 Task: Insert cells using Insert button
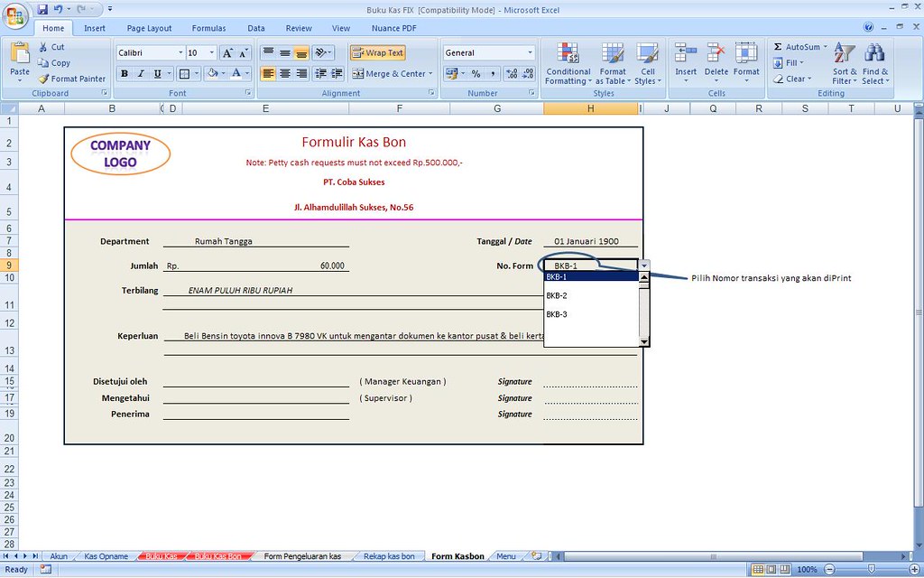click(x=686, y=62)
